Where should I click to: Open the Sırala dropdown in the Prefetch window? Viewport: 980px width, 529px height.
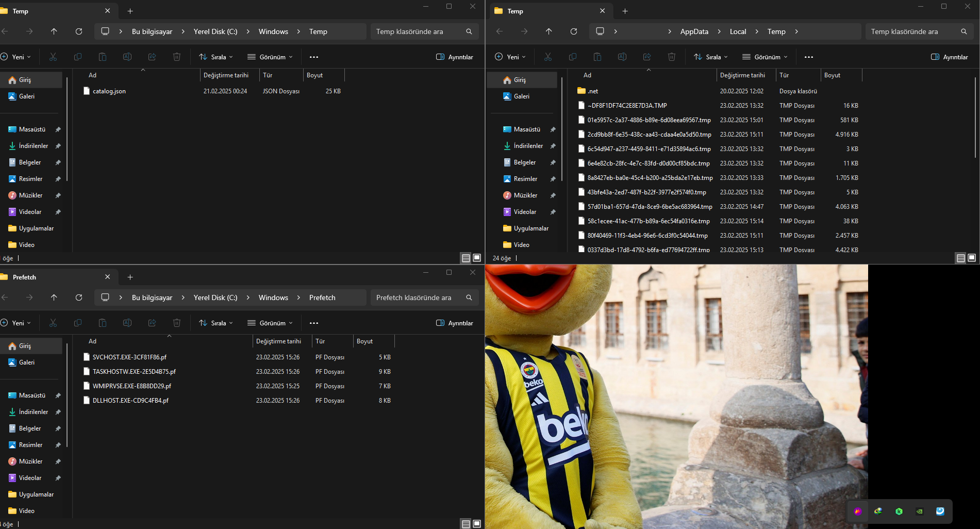tap(216, 323)
